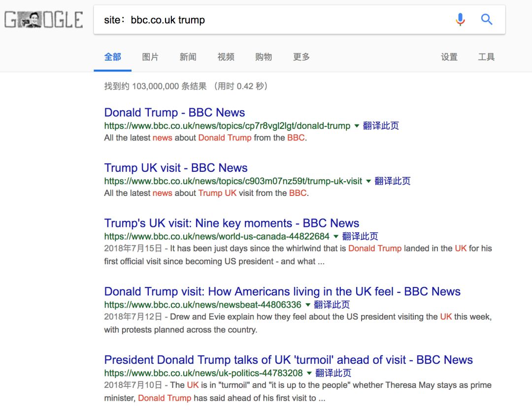Open the 视频 results tab
This screenshot has width=532, height=412.
tap(226, 57)
